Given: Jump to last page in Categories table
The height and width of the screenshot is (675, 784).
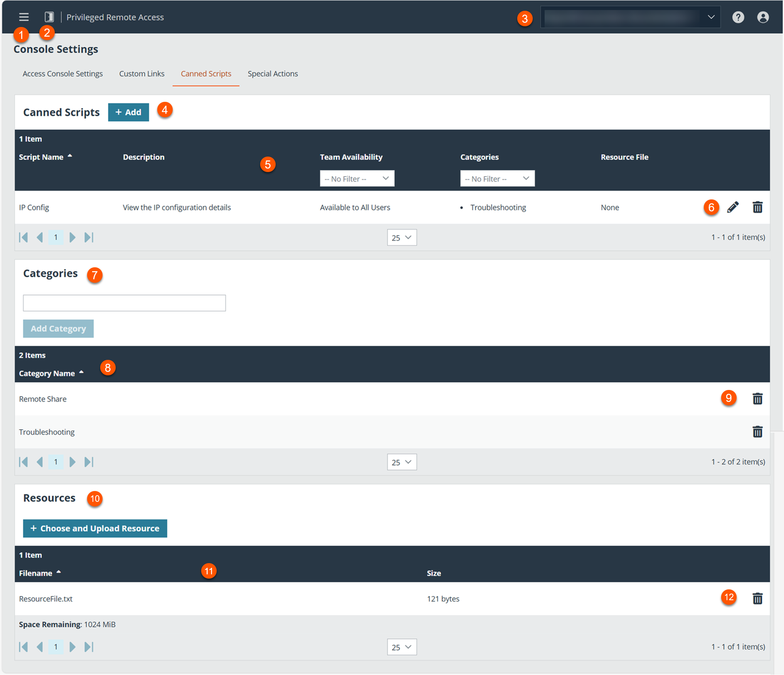Looking at the screenshot, I should coord(89,462).
